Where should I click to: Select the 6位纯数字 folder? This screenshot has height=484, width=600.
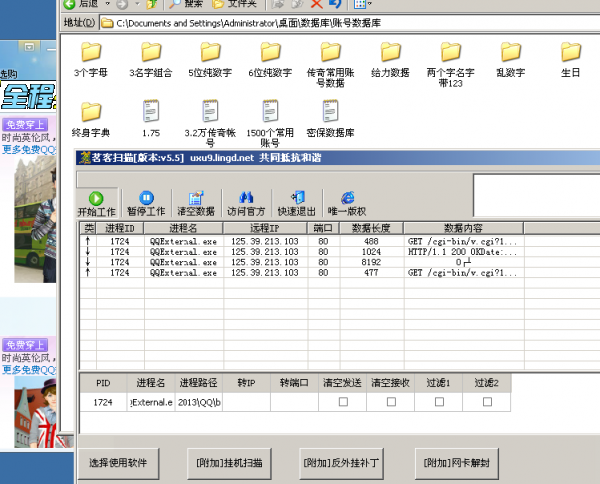point(270,59)
